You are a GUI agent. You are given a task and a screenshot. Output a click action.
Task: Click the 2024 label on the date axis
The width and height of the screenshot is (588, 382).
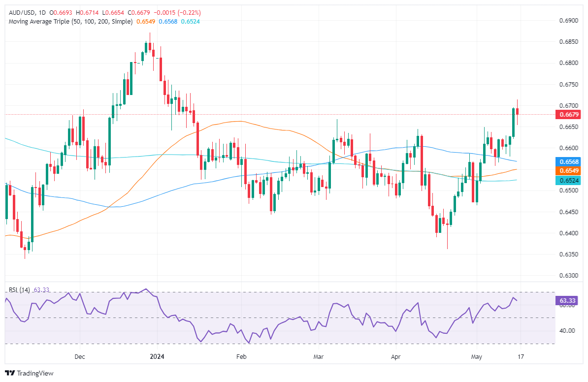click(x=157, y=356)
